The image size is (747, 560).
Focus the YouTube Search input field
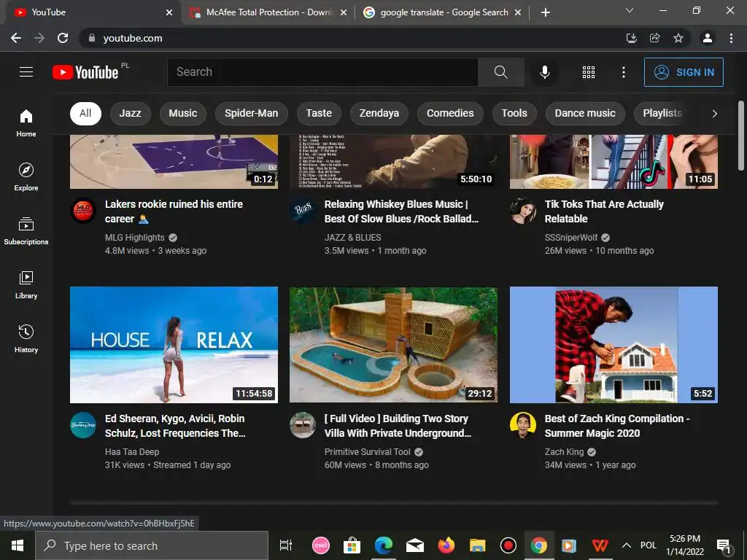click(322, 72)
